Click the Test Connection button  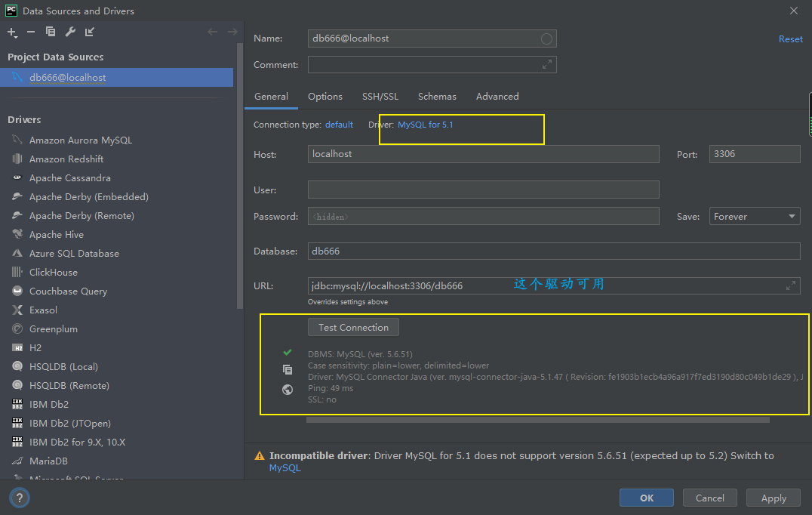(353, 328)
